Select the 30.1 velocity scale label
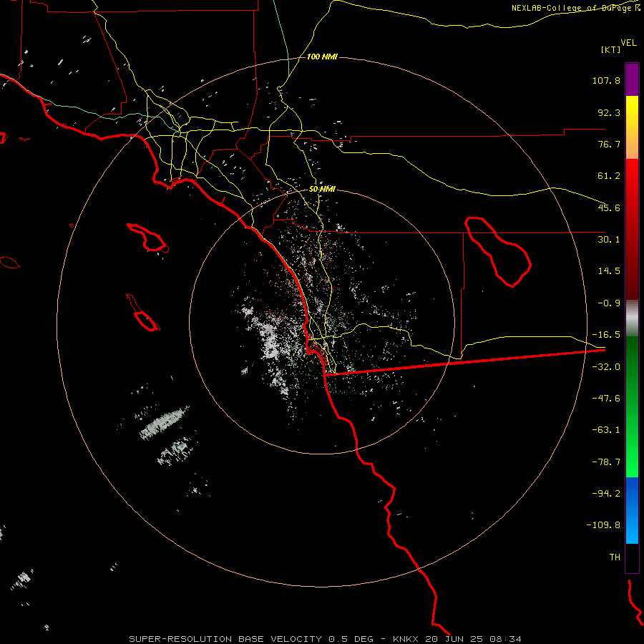The width and height of the screenshot is (644, 644). pyautogui.click(x=609, y=240)
